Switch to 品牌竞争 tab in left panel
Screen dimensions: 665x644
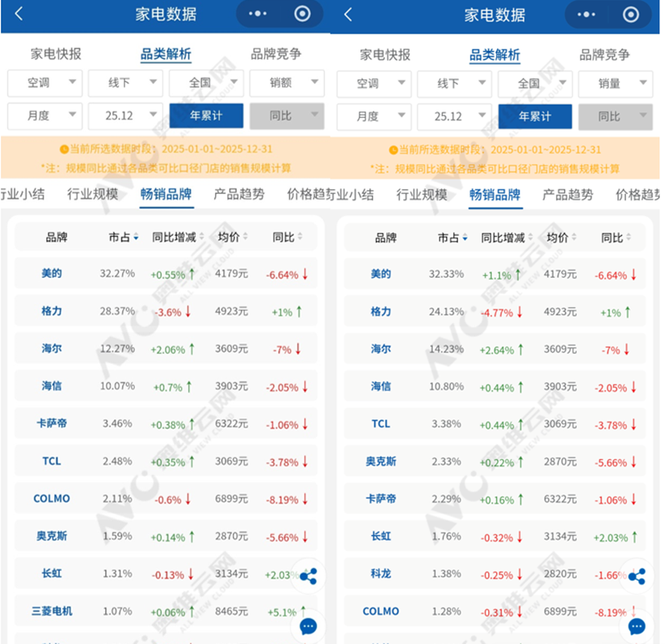(x=276, y=54)
